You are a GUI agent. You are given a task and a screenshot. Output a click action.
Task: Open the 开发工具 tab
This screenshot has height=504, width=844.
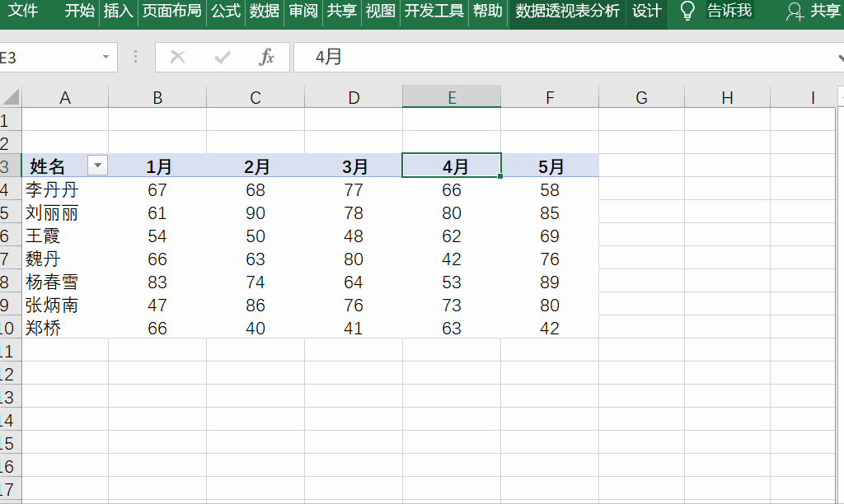click(x=434, y=10)
